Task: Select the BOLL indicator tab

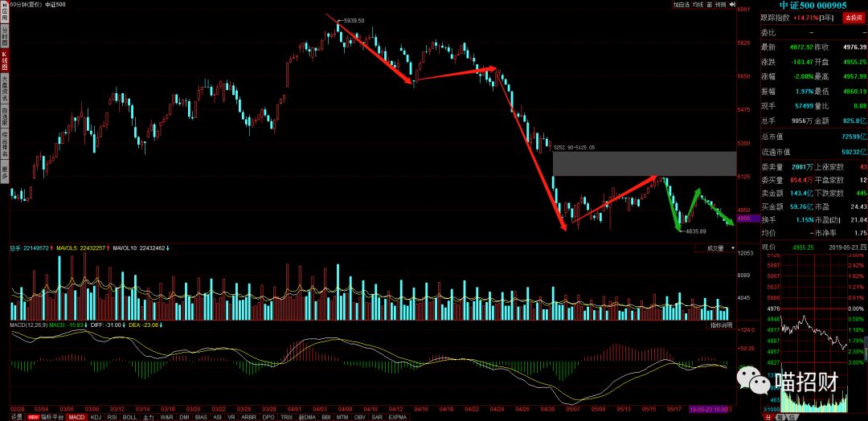Action: [x=130, y=416]
